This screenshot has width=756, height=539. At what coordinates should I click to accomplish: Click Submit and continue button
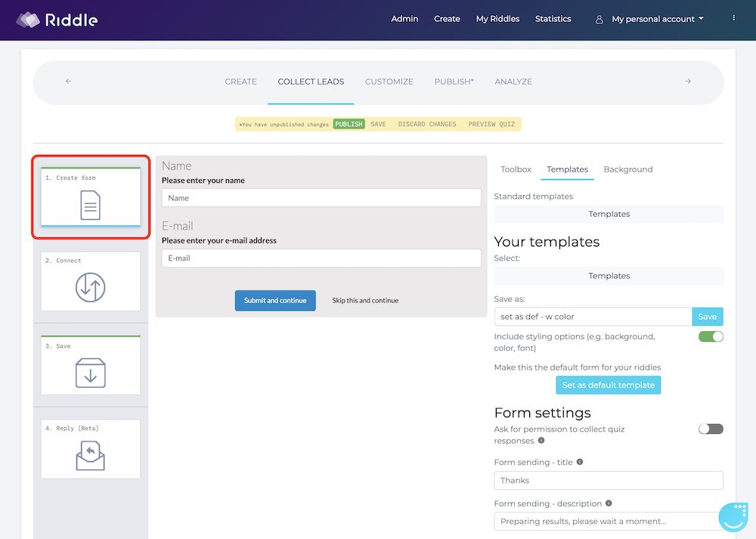click(x=275, y=300)
